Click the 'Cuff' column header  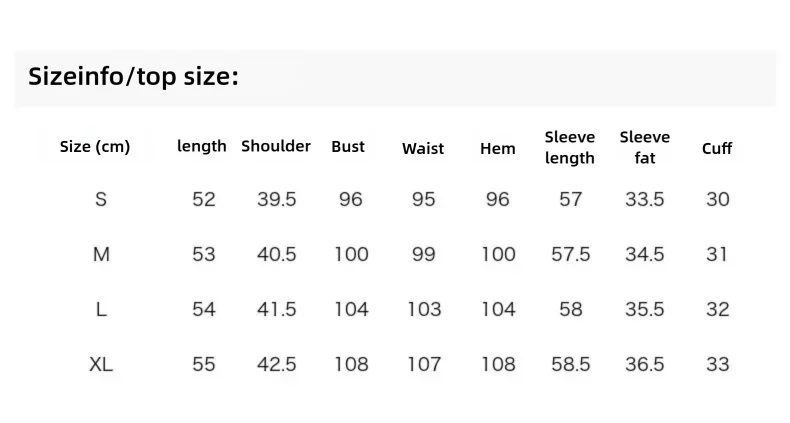pos(717,149)
